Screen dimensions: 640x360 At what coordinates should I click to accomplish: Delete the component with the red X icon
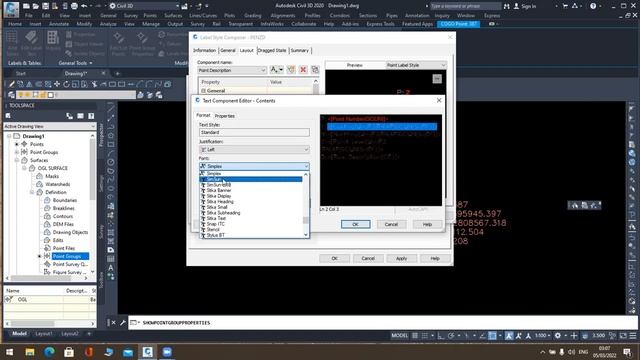pyautogui.click(x=303, y=70)
